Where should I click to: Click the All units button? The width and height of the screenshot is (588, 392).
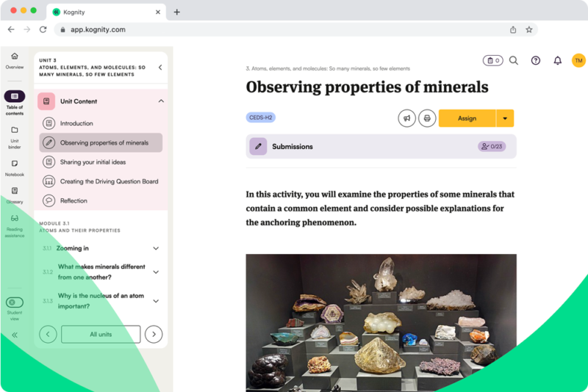pos(101,334)
